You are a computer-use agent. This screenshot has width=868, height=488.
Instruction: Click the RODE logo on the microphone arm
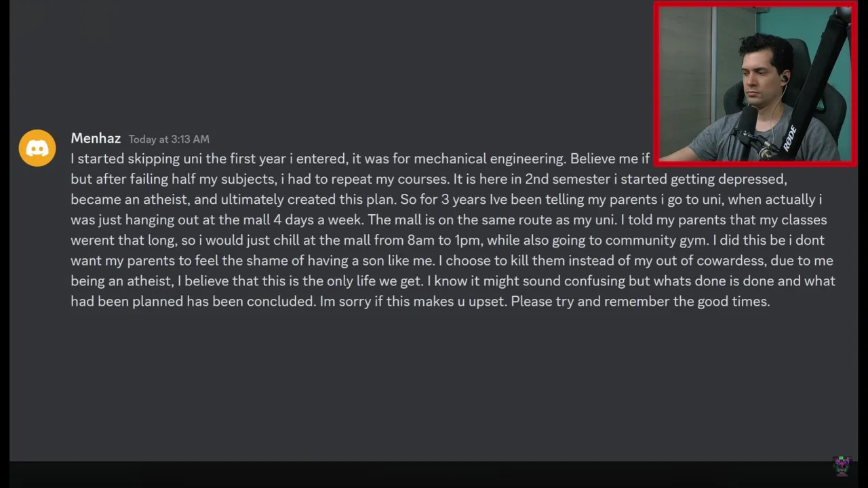click(x=790, y=138)
